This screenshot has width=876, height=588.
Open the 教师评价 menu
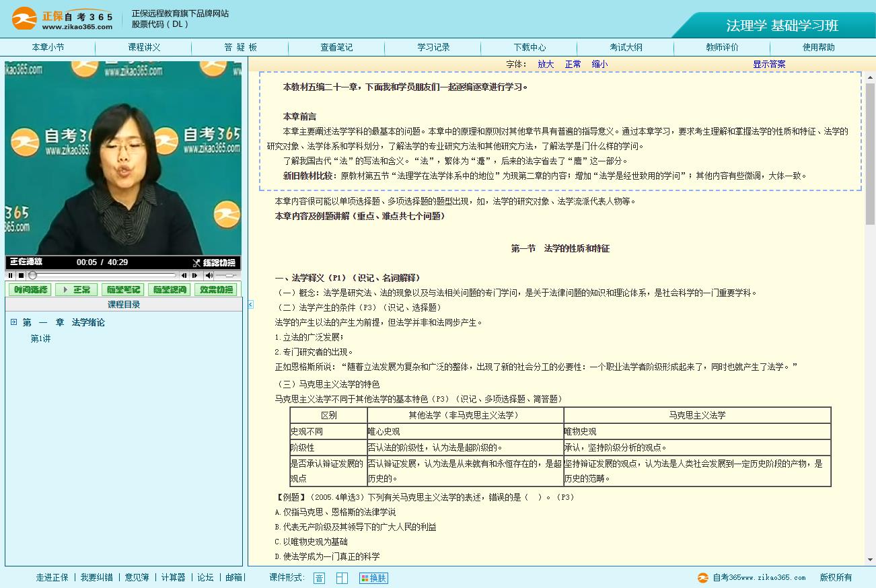(x=722, y=48)
